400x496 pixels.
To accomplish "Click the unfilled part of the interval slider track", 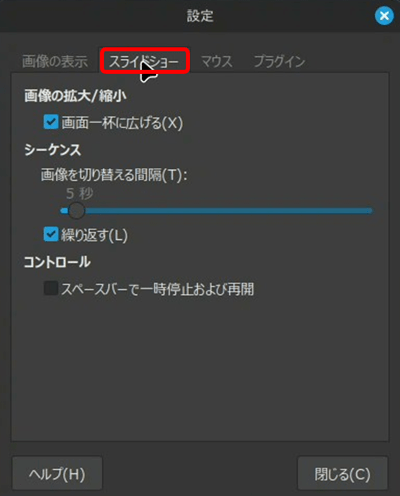I will (x=228, y=211).
